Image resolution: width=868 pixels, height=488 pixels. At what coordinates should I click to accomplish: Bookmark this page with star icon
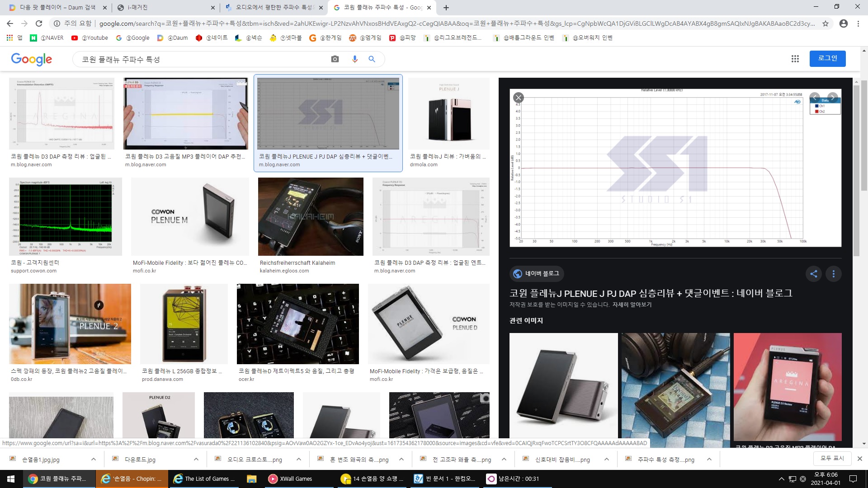tap(826, 23)
